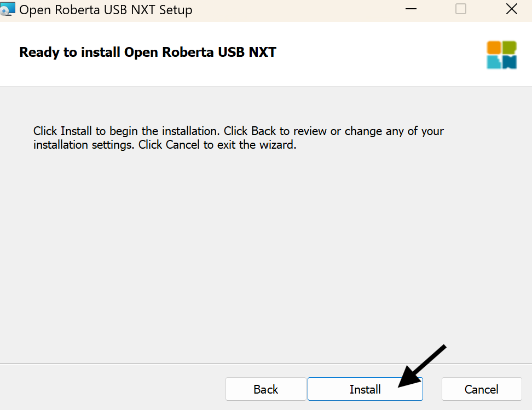
Task: Click the "Click Install to begin" instruction text
Action: [238, 138]
